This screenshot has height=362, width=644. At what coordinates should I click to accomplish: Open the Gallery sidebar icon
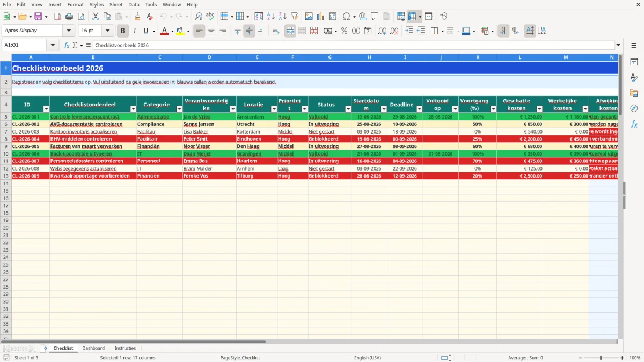click(x=634, y=93)
